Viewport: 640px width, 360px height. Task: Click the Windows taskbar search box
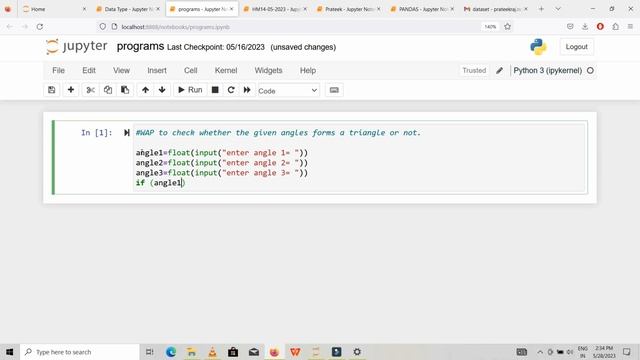pyautogui.click(x=80, y=352)
